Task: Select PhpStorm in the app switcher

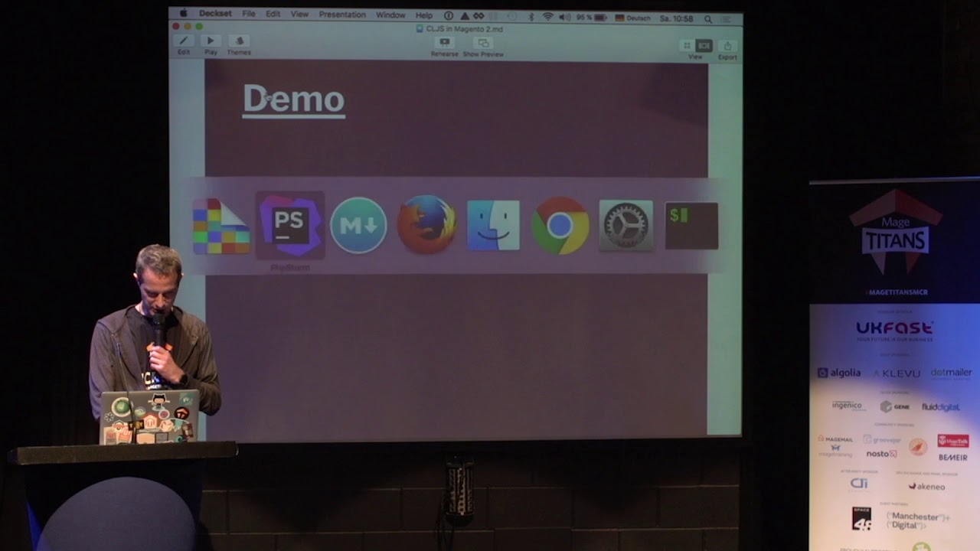Action: (x=289, y=225)
